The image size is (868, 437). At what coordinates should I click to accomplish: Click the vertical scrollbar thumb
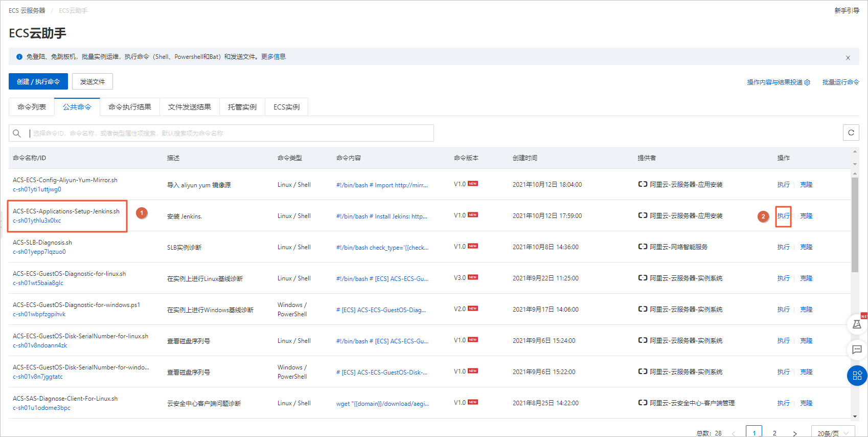coord(855,225)
